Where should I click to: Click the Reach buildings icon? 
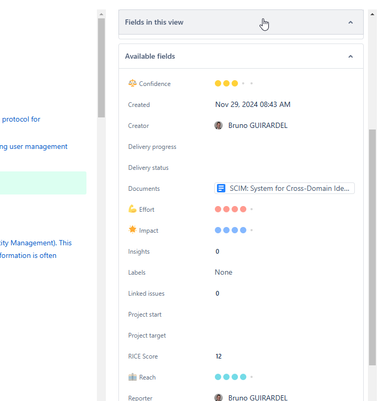(x=132, y=377)
